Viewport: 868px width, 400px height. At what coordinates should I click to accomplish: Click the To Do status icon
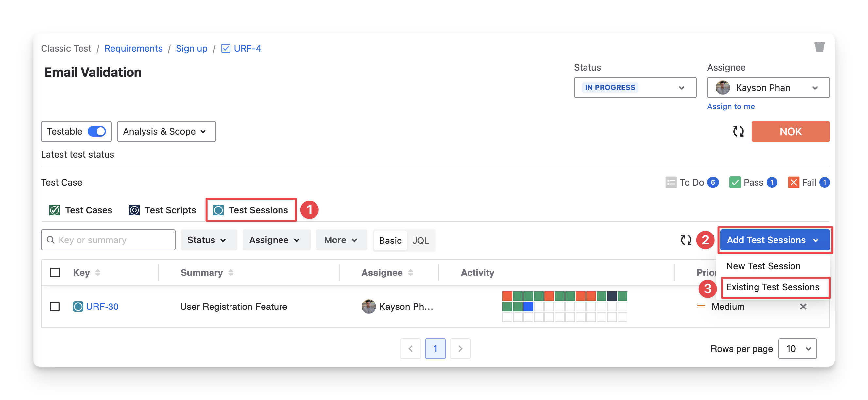(x=671, y=182)
